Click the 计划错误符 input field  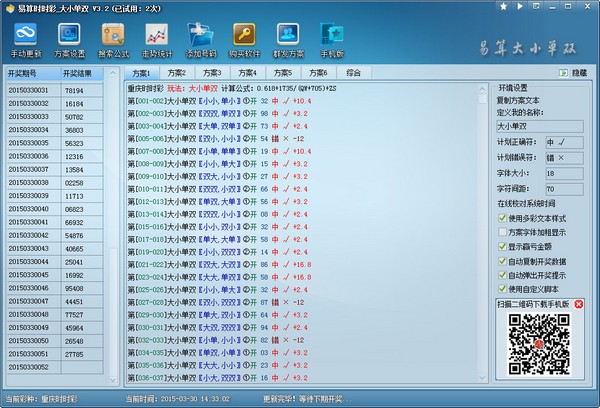tap(564, 158)
